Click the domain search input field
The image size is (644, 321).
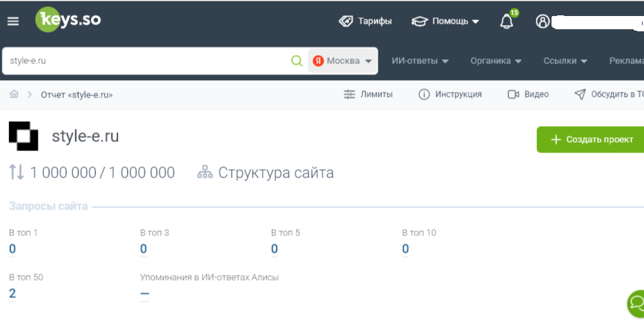[x=146, y=61]
